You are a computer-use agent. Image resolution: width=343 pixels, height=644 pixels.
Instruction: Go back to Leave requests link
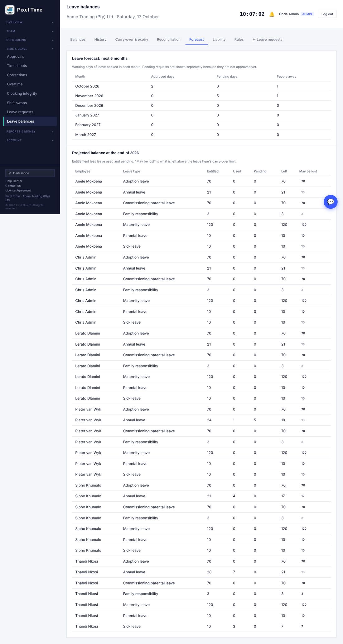(x=268, y=40)
